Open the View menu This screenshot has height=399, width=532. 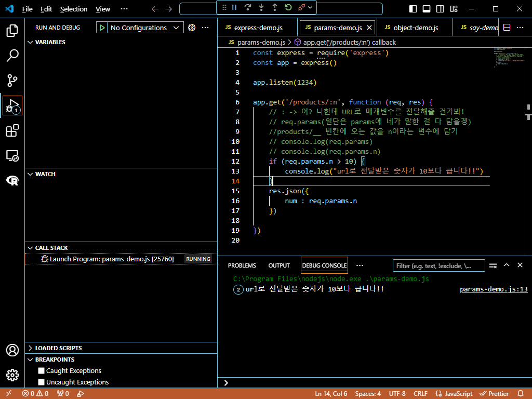point(103,9)
